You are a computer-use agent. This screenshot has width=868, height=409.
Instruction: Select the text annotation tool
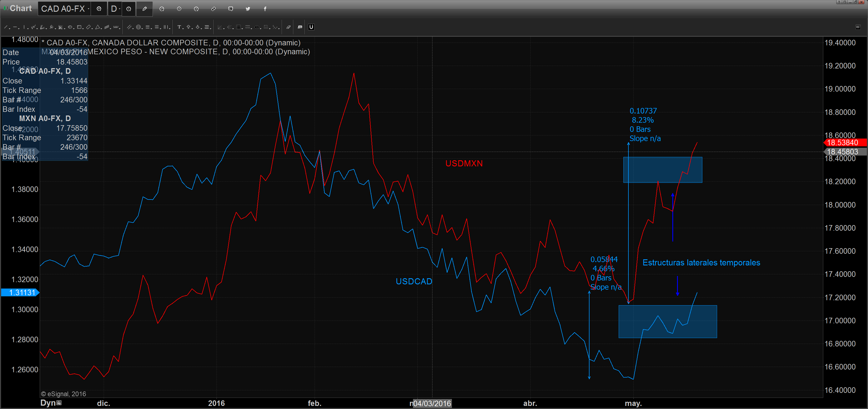[179, 27]
